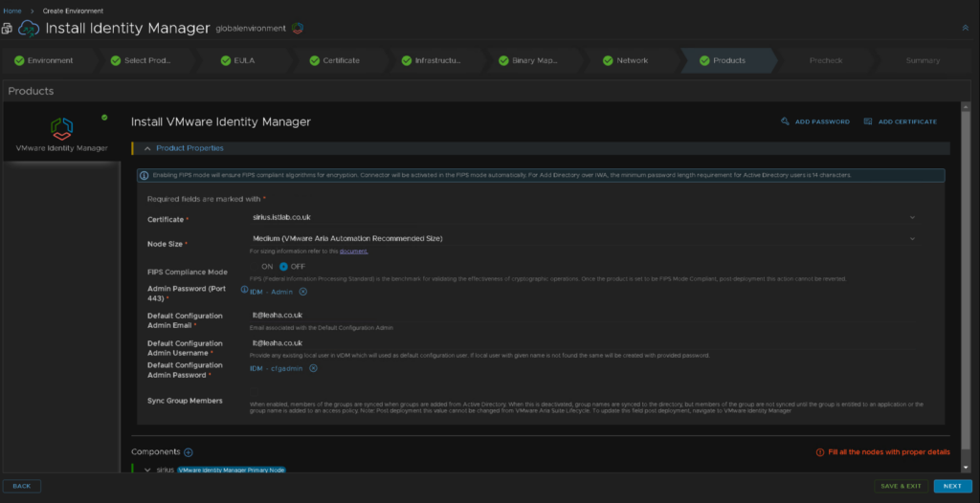Open the Certificate wizard step
This screenshot has height=503, width=980.
click(342, 60)
